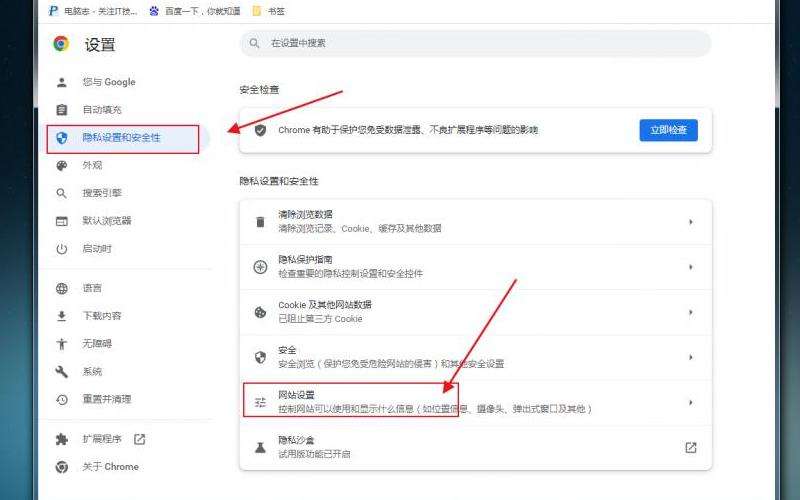Screen dimensions: 800x500
Task: Select 语言 in the sidebar
Action: click(92, 288)
